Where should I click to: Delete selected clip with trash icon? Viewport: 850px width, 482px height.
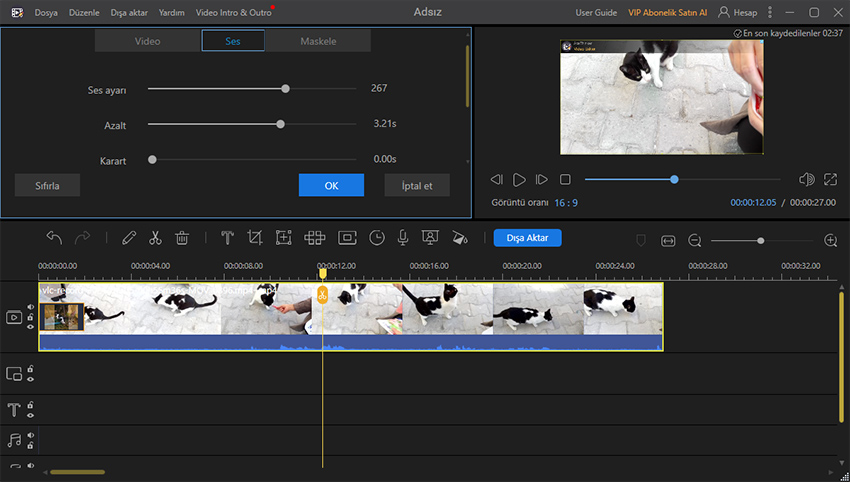[182, 238]
